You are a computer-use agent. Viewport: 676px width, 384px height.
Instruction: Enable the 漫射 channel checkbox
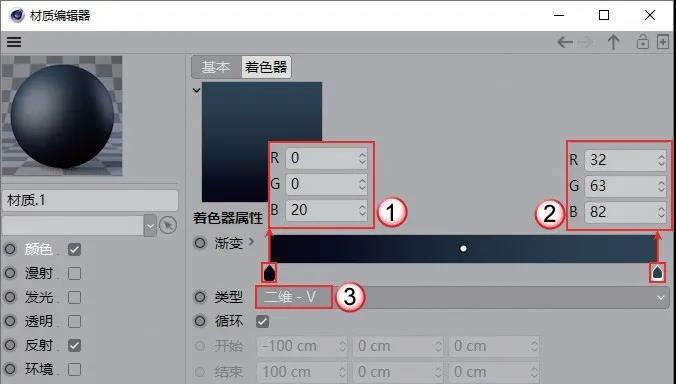(75, 273)
